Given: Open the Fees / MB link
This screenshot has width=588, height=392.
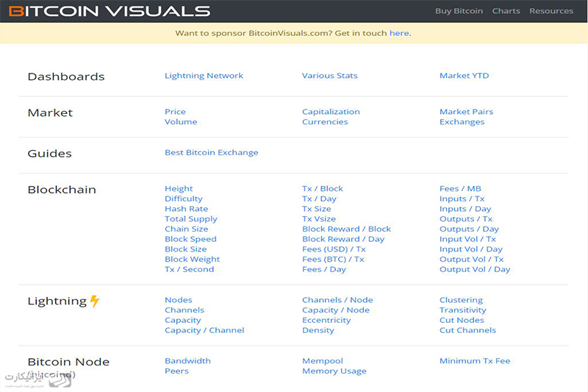Looking at the screenshot, I should (460, 189).
